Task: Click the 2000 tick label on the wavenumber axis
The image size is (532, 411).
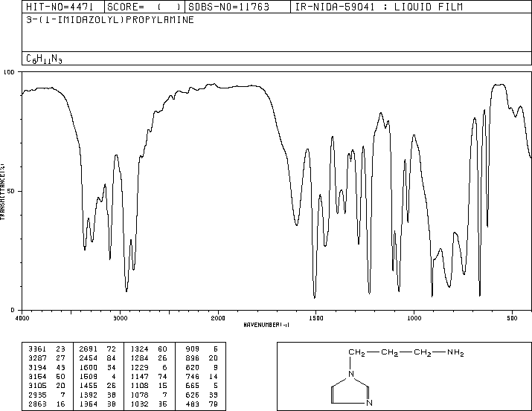Action: click(x=218, y=318)
